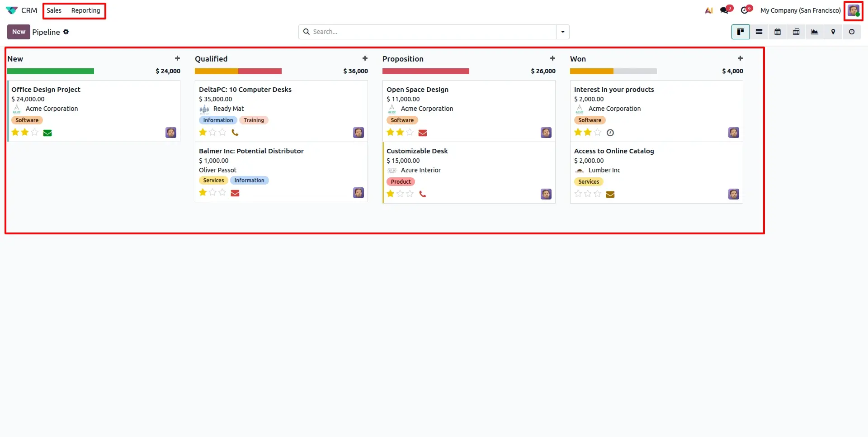
Task: Open the user avatar menu
Action: point(854,10)
